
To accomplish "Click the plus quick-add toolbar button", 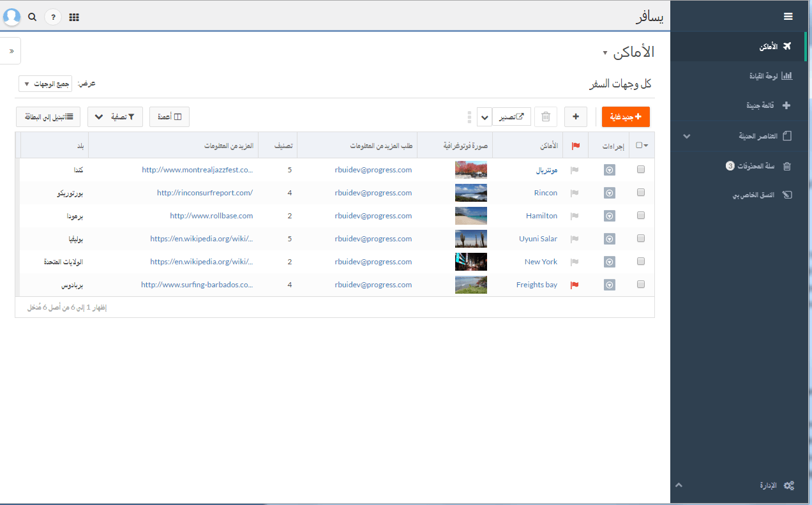I will click(x=575, y=117).
